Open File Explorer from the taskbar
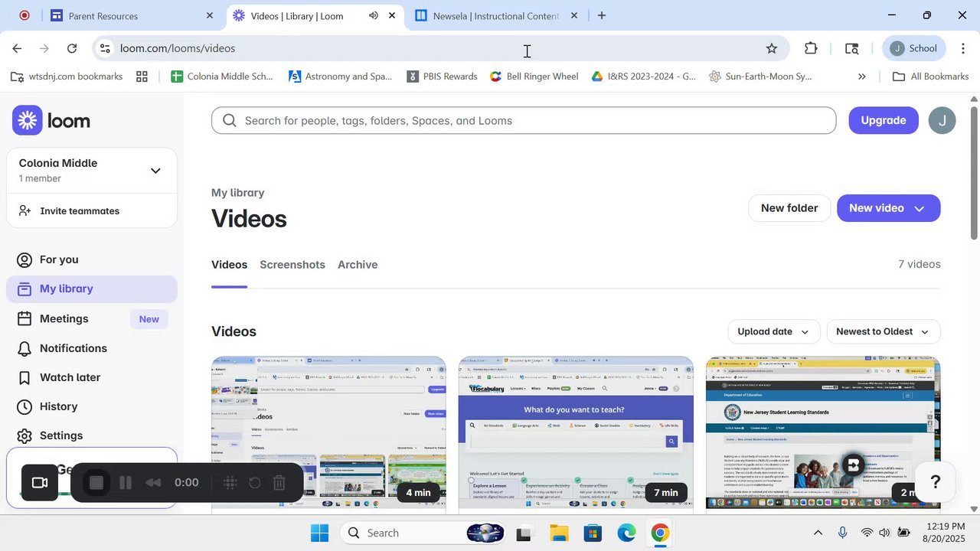Viewport: 980px width, 551px height. click(559, 533)
